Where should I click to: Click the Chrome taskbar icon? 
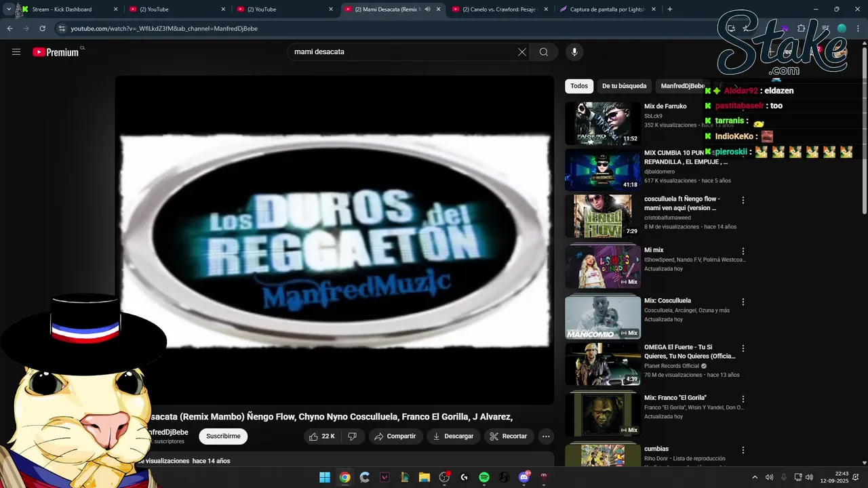344,477
